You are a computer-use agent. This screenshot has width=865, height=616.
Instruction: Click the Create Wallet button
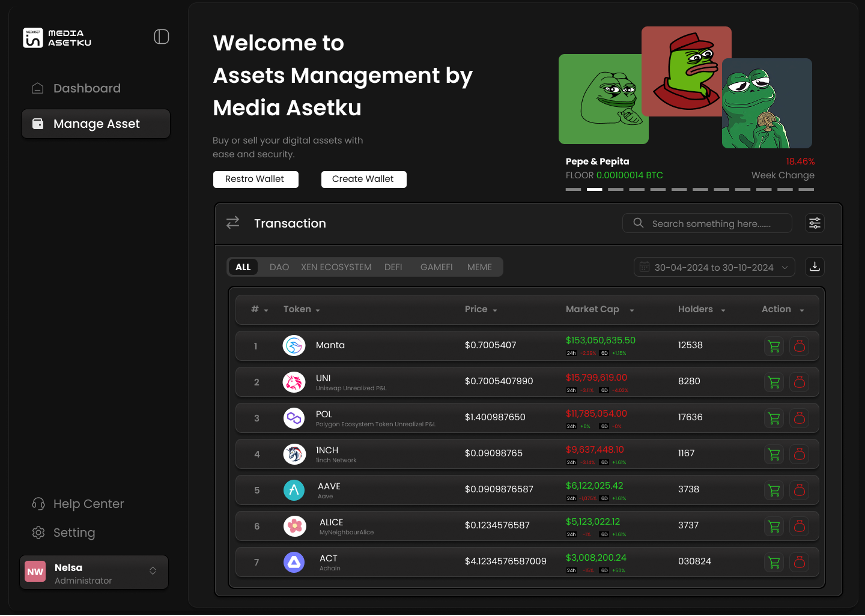coord(363,179)
